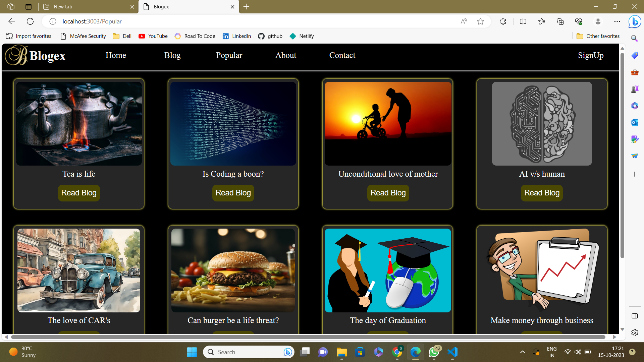Click the SignUp link
644x362 pixels.
click(x=591, y=55)
